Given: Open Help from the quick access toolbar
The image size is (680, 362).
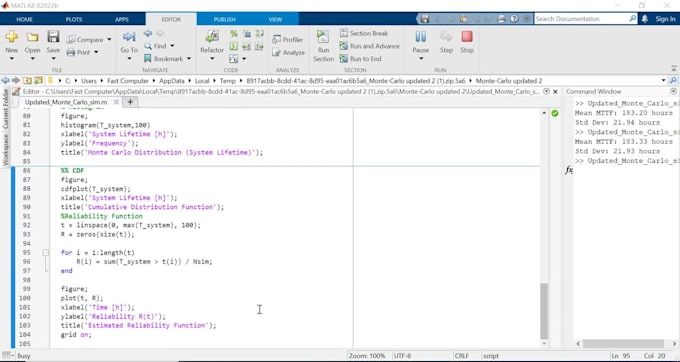Looking at the screenshot, I should (514, 19).
